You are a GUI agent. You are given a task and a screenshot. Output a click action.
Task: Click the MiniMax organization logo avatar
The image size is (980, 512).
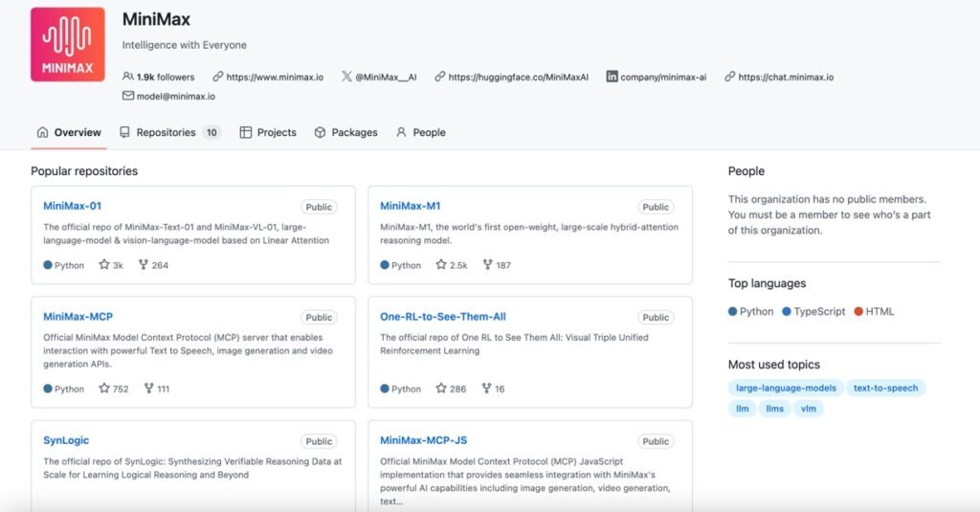(68, 44)
